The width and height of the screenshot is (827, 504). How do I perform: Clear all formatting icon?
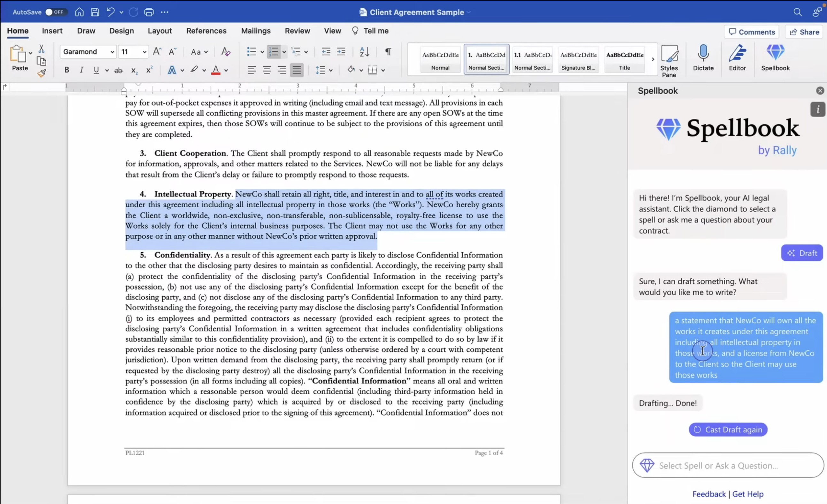point(226,52)
